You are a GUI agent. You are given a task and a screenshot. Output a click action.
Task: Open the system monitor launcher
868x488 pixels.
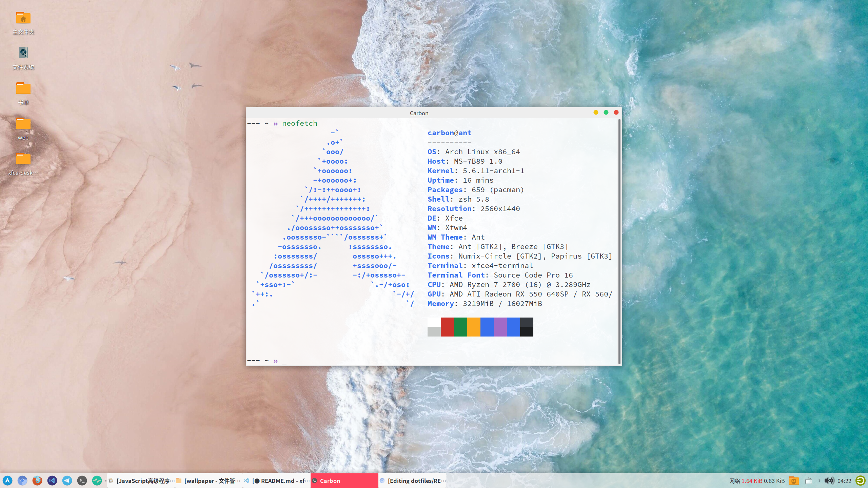point(97,481)
